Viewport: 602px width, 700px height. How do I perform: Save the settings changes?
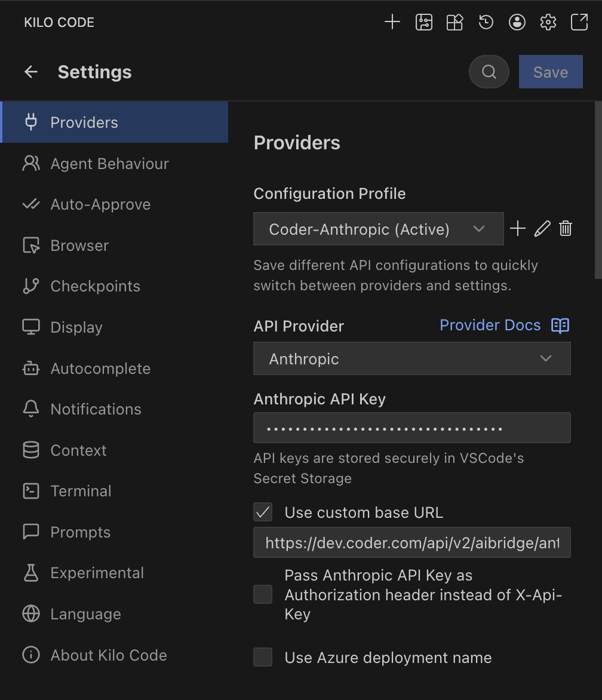tap(551, 72)
